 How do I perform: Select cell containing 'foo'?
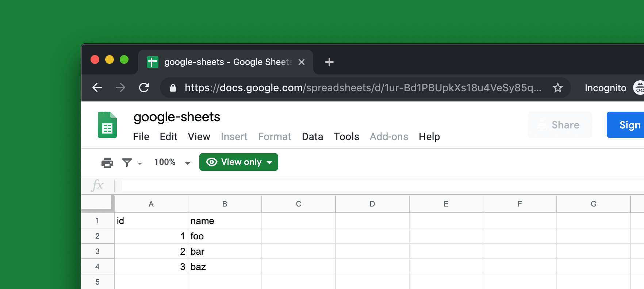(225, 236)
